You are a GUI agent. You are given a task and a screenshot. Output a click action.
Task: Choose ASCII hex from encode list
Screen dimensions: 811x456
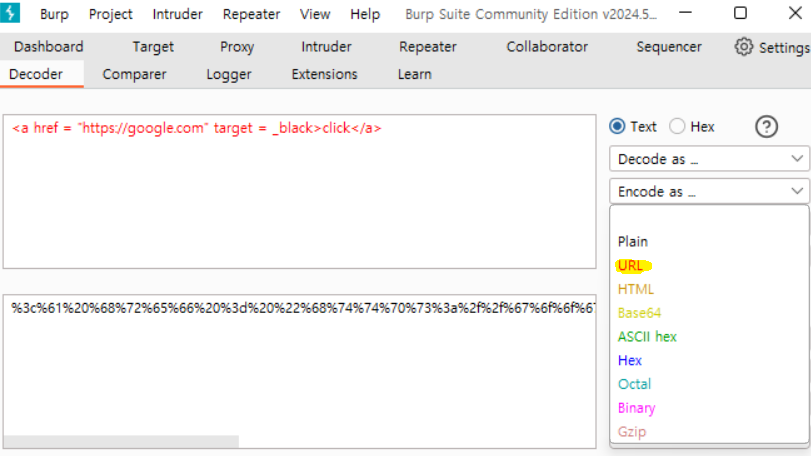(x=647, y=337)
